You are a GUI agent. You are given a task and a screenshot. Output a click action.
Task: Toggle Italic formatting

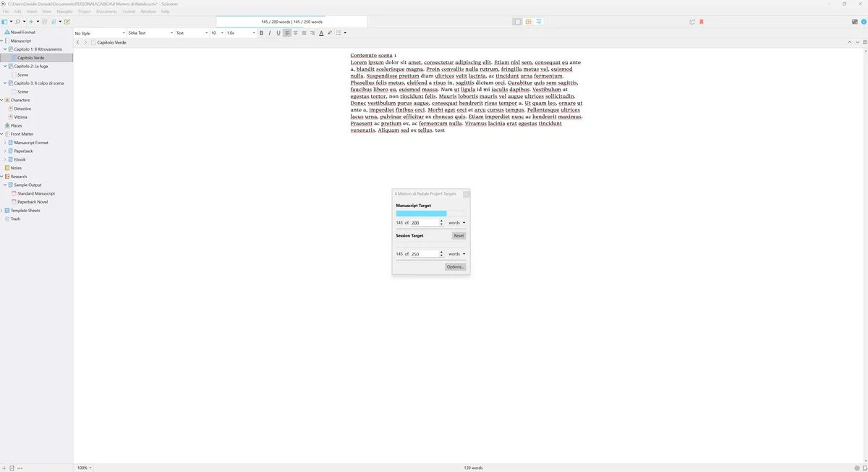pyautogui.click(x=270, y=33)
